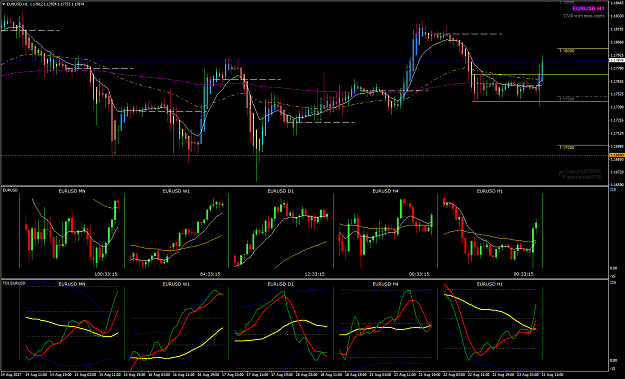Screen dimensions: 625x379
Task: Select the orange dotted horizontal line
Action: 305,155
